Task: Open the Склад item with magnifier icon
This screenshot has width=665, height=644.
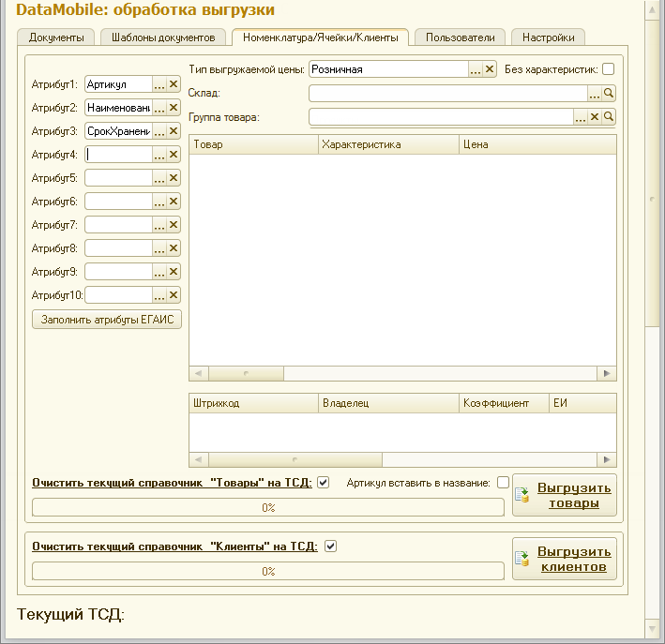Action: 609,93
